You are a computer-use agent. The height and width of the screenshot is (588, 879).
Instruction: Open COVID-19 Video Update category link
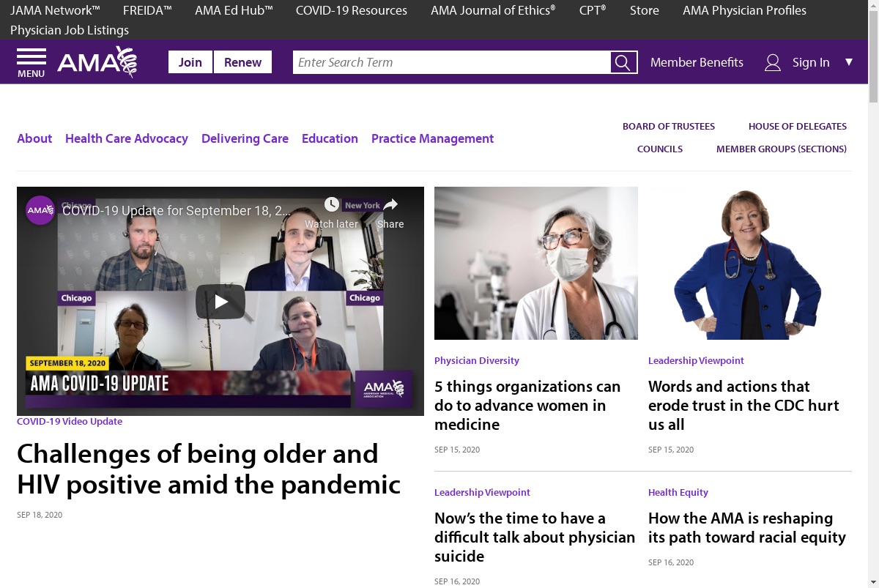(x=70, y=421)
